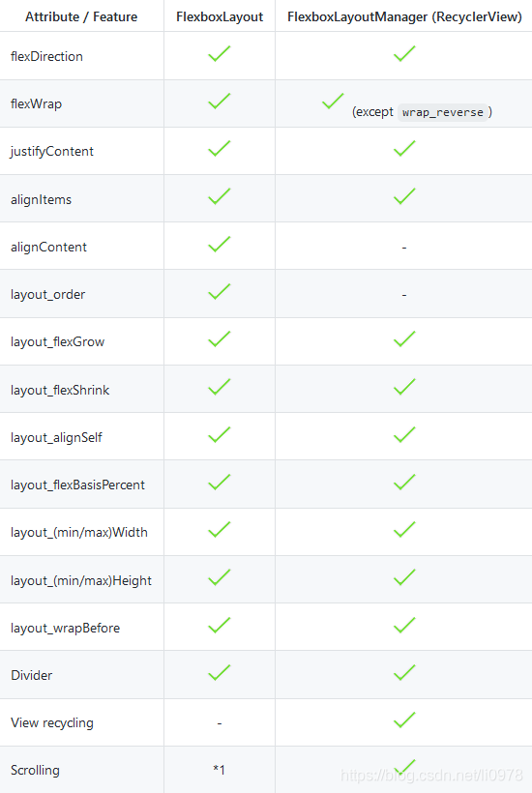
Task: Click the Attribute / Feature column header
Action: click(x=81, y=16)
